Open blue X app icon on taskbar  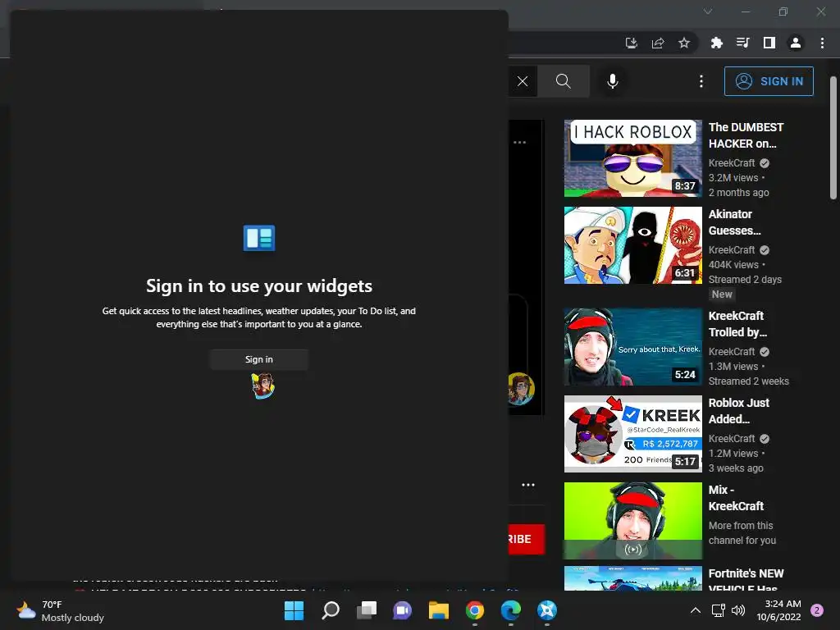(x=547, y=610)
